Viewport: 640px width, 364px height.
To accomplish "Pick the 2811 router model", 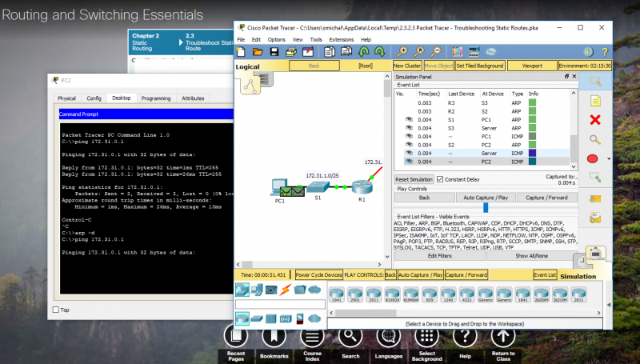I will tap(578, 294).
